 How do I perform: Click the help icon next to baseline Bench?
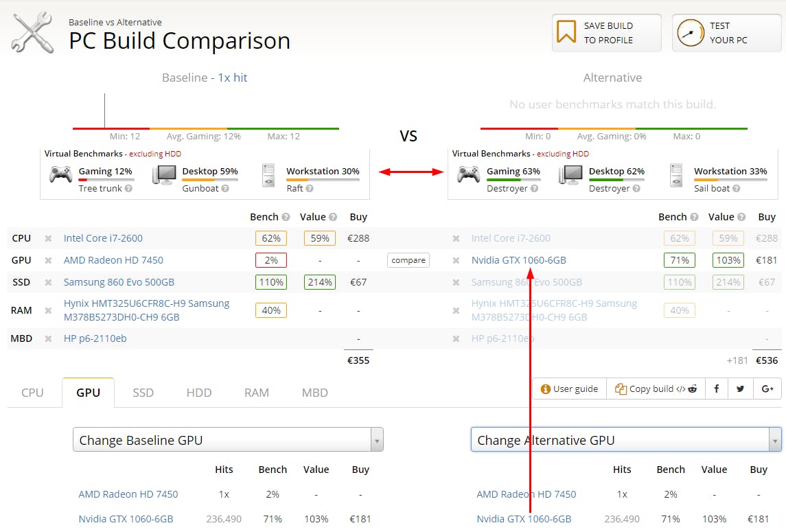click(286, 217)
